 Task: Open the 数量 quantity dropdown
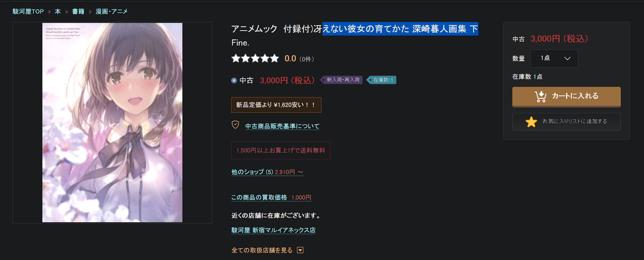coord(554,58)
